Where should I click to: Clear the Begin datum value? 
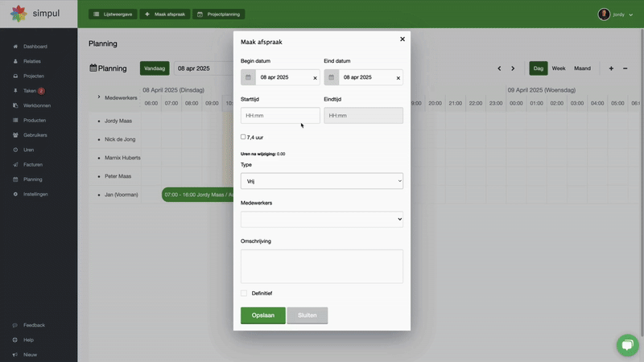[315, 78]
